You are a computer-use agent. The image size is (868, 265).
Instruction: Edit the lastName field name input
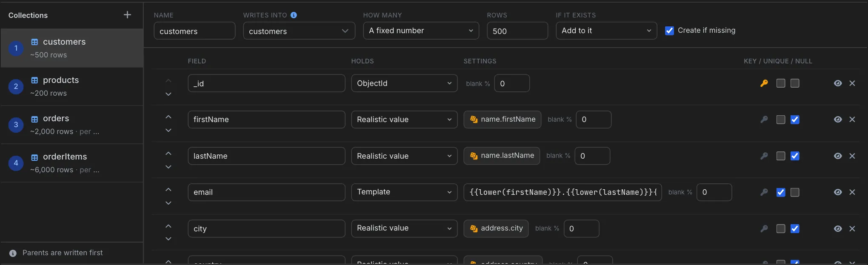pyautogui.click(x=266, y=156)
